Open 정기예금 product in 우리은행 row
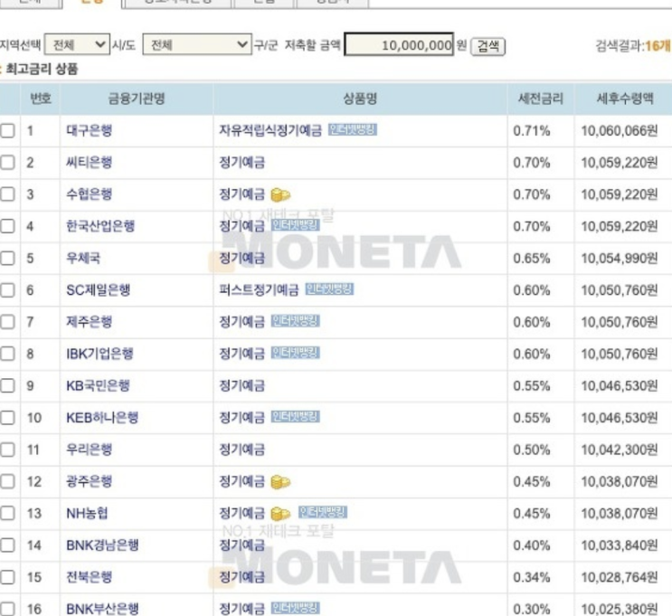 tap(241, 450)
